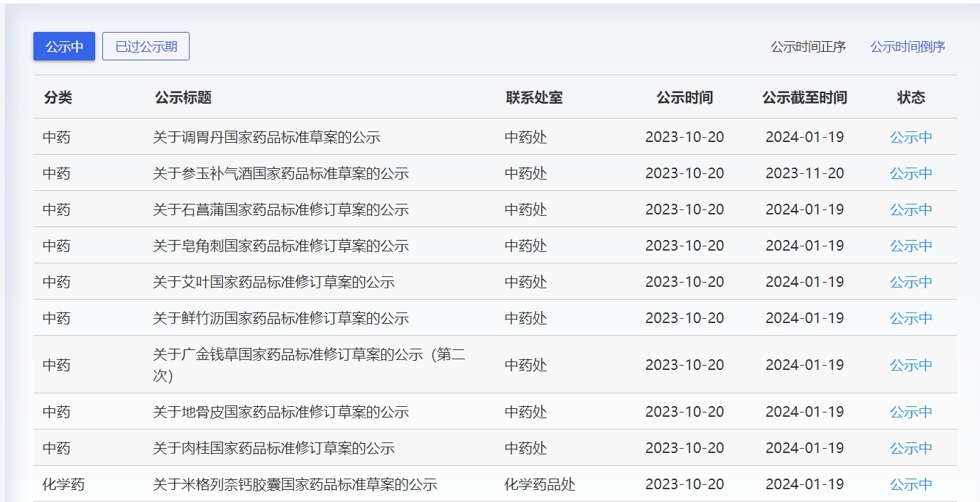Click the 公示时间 column header
This screenshot has height=502, width=980.
(685, 97)
